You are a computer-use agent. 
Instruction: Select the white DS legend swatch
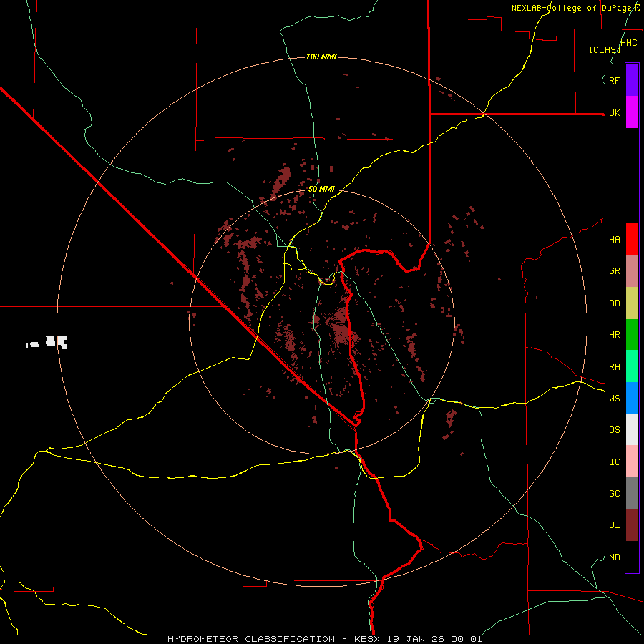tap(632, 429)
